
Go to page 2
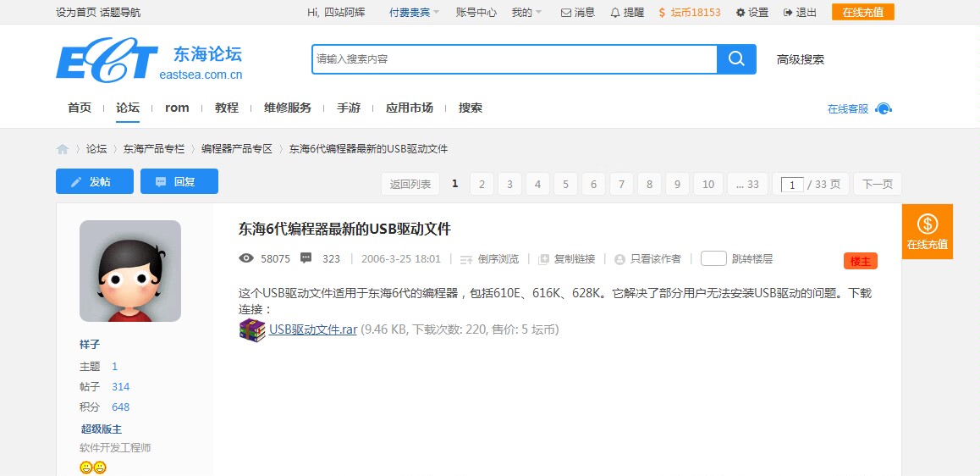click(x=482, y=184)
